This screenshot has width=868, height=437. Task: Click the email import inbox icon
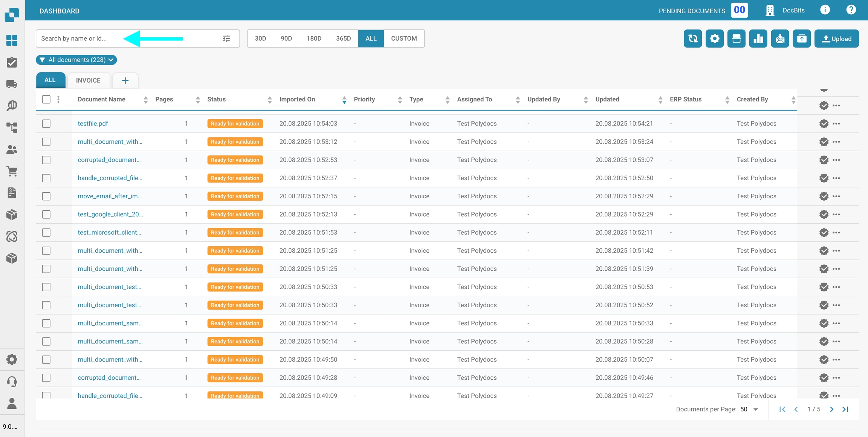tap(780, 38)
